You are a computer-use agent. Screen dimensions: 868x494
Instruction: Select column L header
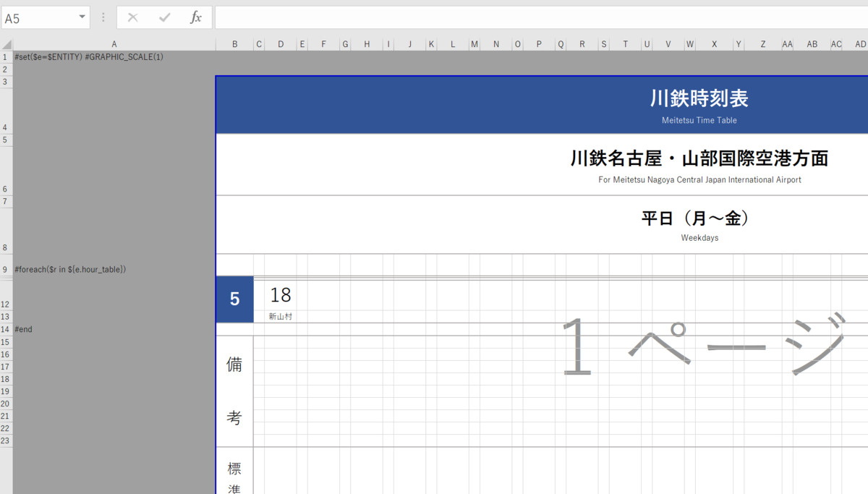pyautogui.click(x=453, y=44)
